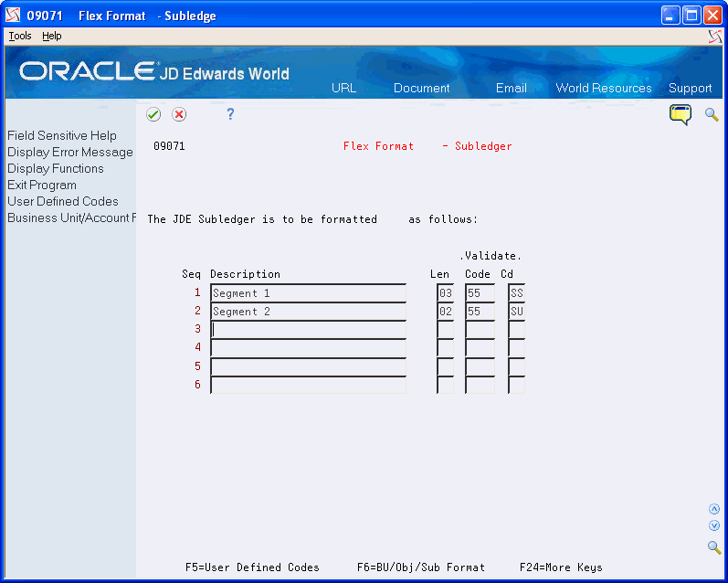The width and height of the screenshot is (728, 583).
Task: Click F24=More Keys function key
Action: pos(561,567)
